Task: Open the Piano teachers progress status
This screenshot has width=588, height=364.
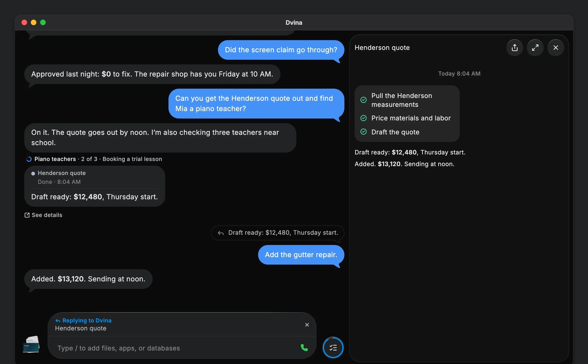Action: 94,159
